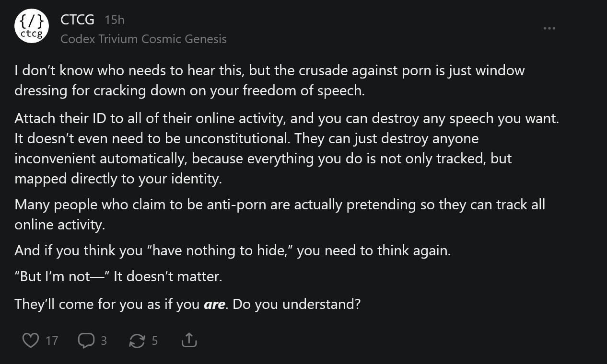Select the paragraph about crusade against porn
Image resolution: width=607 pixels, height=364 pixels.
coord(269,80)
